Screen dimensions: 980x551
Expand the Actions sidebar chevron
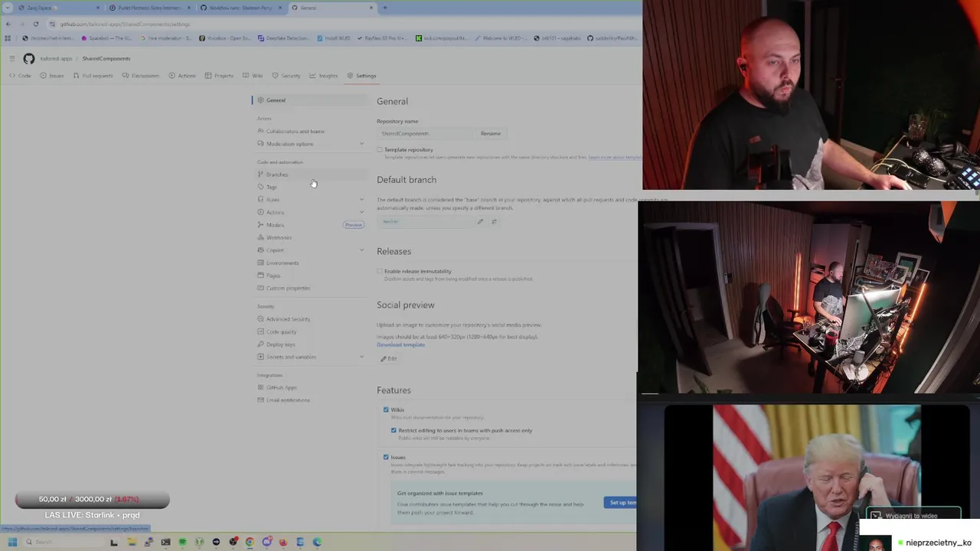point(361,212)
